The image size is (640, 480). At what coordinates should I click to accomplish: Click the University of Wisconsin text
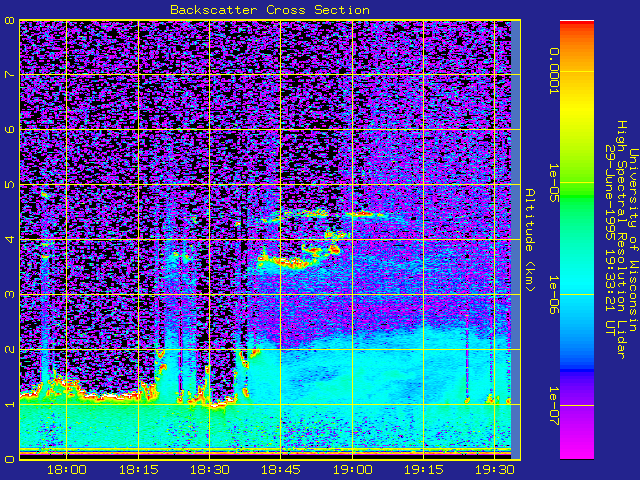[x=633, y=240]
